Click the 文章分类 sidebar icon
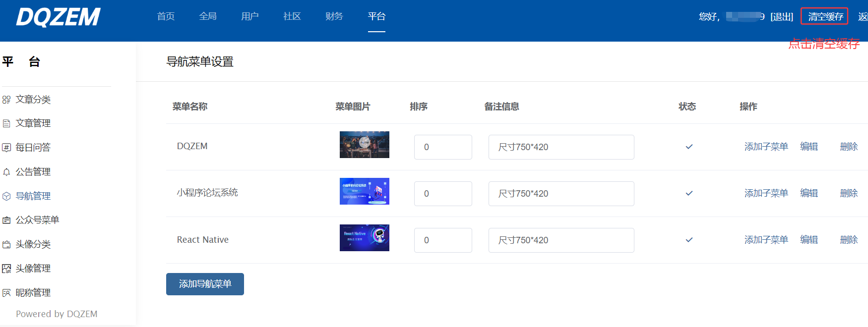This screenshot has height=327, width=868. 6,100
